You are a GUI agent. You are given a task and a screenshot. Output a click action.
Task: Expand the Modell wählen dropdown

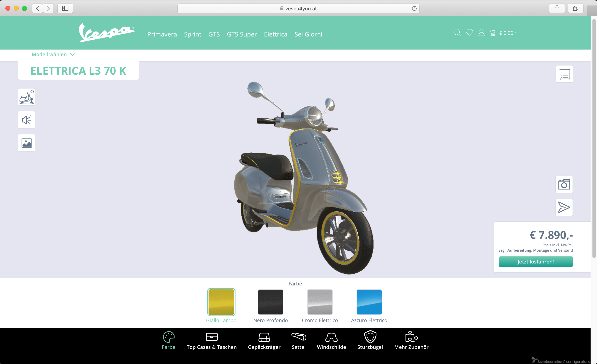click(x=53, y=55)
